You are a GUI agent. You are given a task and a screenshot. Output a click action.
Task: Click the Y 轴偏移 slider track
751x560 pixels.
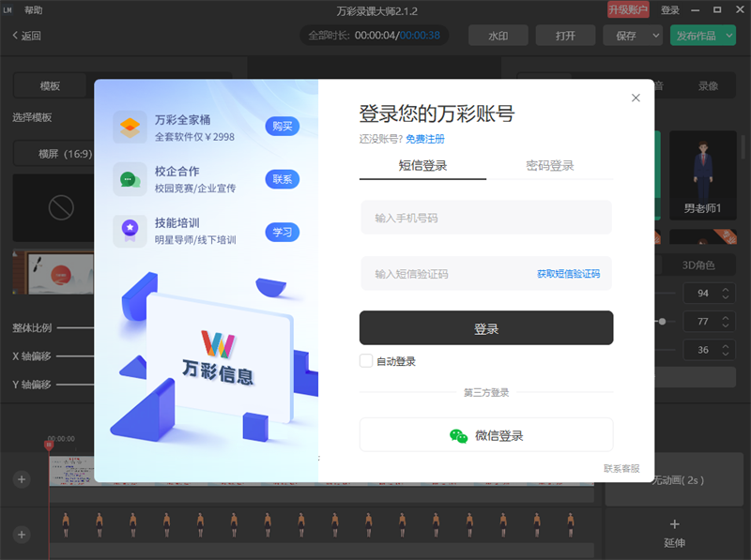click(75, 385)
